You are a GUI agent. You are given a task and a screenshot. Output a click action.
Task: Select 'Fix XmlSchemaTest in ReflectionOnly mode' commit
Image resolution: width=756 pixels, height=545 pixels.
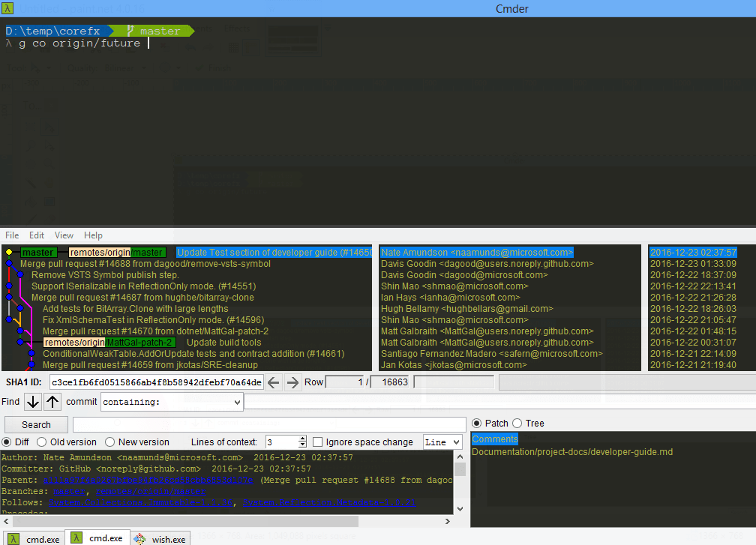click(x=153, y=320)
